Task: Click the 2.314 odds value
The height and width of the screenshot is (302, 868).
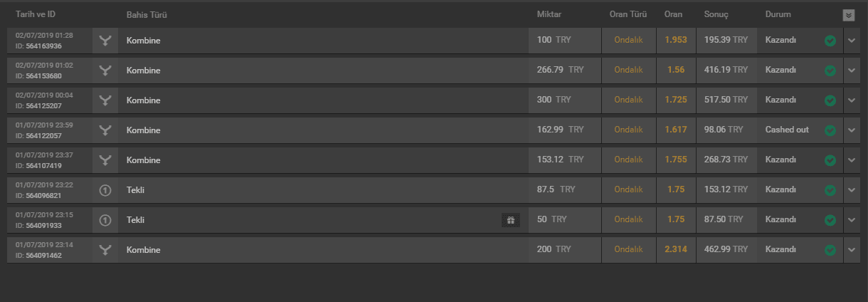Action: click(x=676, y=250)
